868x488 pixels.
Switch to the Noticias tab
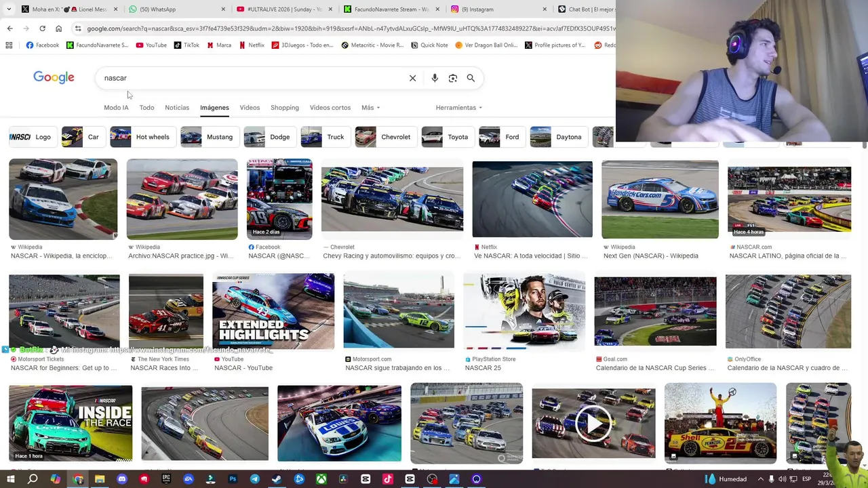[177, 108]
